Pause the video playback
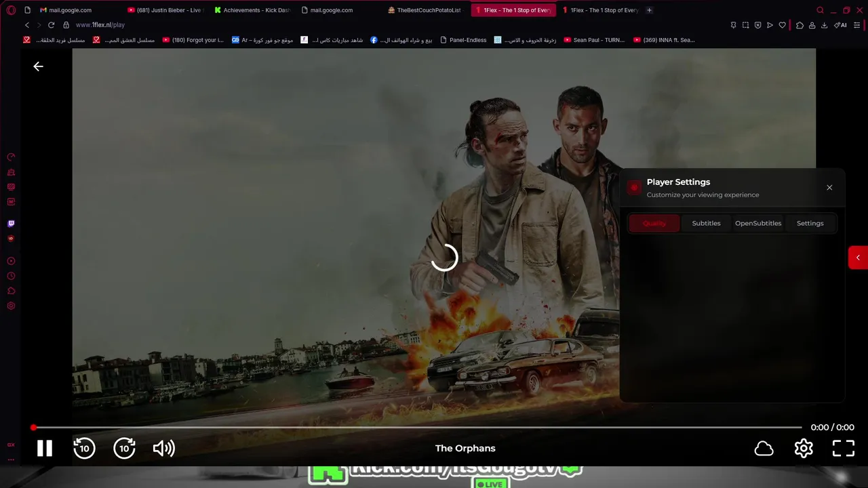The image size is (868, 488). tap(45, 448)
